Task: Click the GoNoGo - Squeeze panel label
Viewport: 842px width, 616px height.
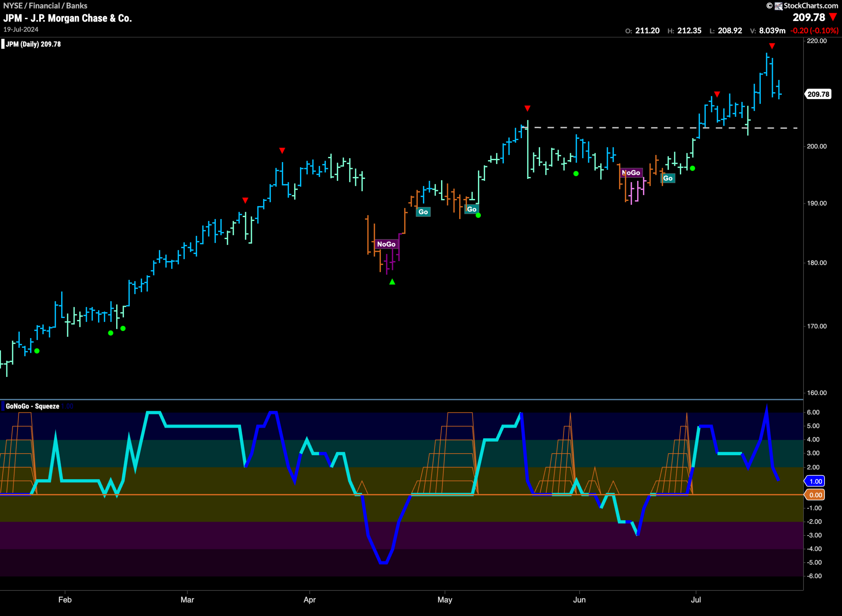Action: [x=33, y=406]
